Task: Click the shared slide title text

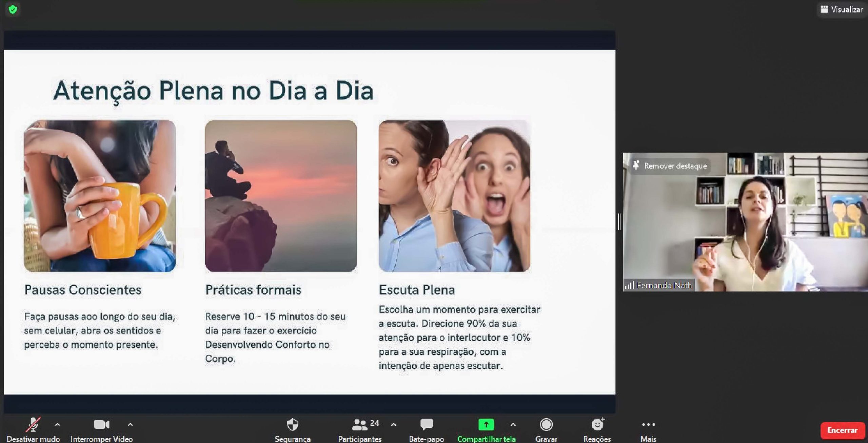Action: pyautogui.click(x=213, y=91)
